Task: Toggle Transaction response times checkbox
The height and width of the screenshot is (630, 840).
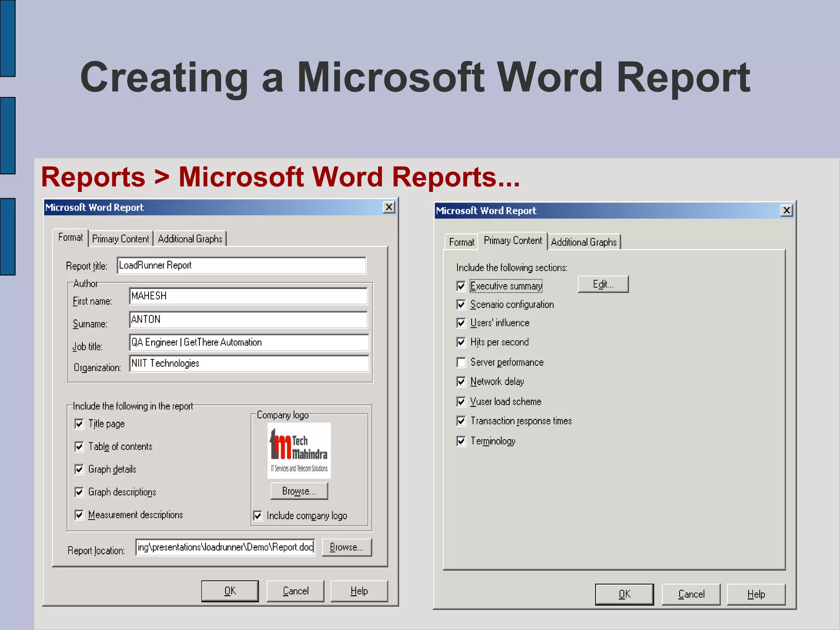Action: click(461, 421)
